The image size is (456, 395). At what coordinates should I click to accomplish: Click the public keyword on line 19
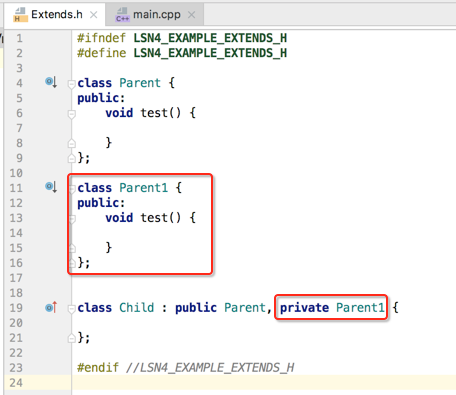(196, 308)
